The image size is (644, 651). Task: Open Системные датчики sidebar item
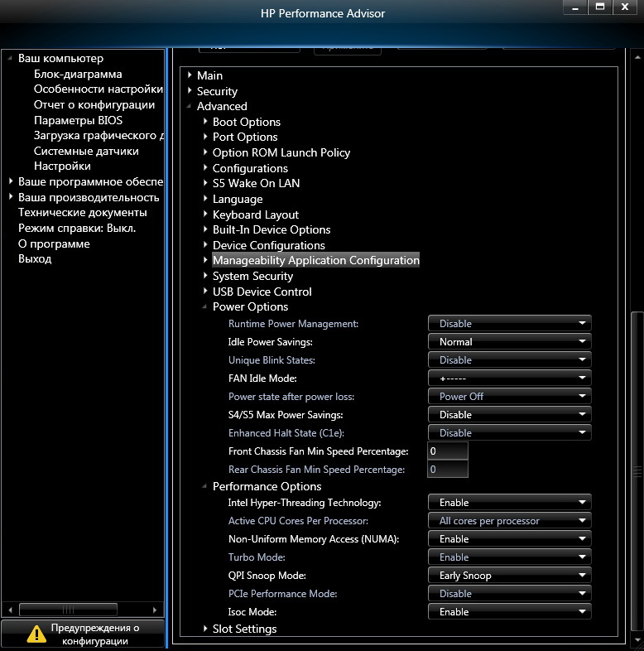coord(86,151)
